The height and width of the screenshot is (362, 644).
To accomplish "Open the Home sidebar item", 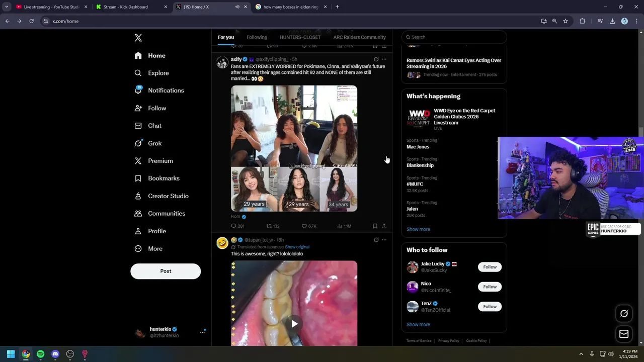I will pyautogui.click(x=150, y=56).
